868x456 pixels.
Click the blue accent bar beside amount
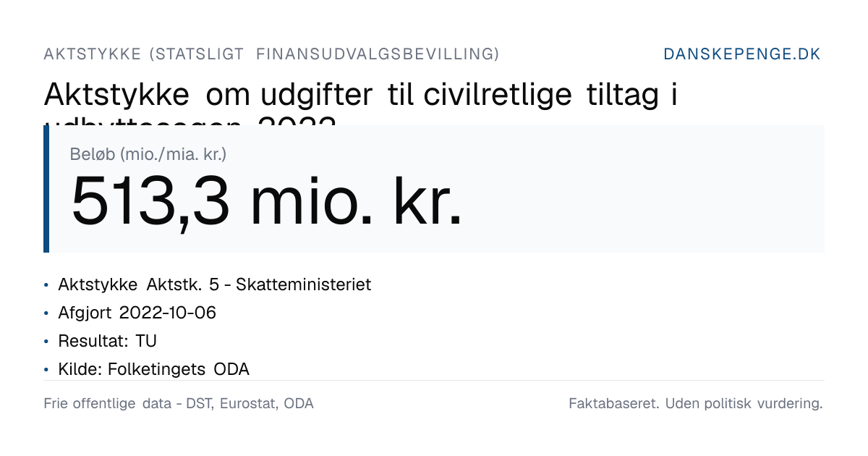point(46,189)
